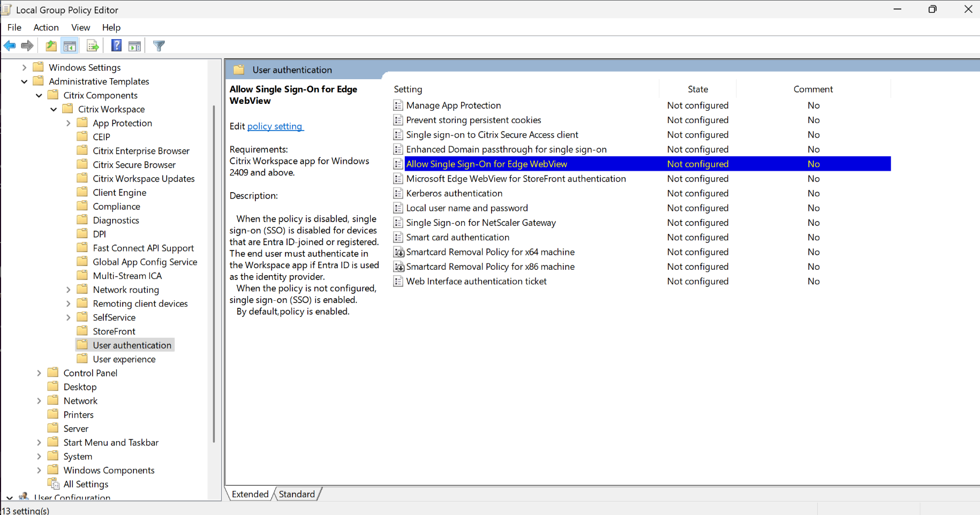Image resolution: width=980 pixels, height=515 pixels.
Task: Click the policy icon beside Local user name and password
Action: (x=398, y=208)
